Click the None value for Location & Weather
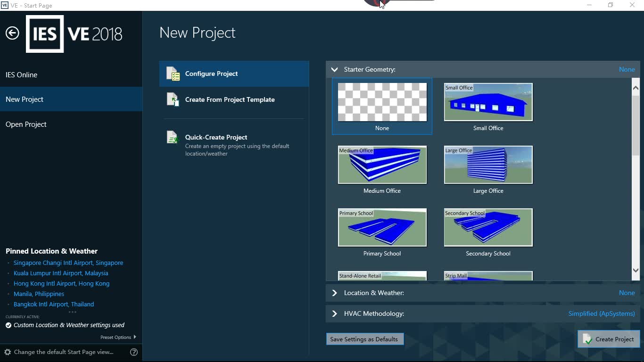Screen dimensions: 644x362 (627, 293)
